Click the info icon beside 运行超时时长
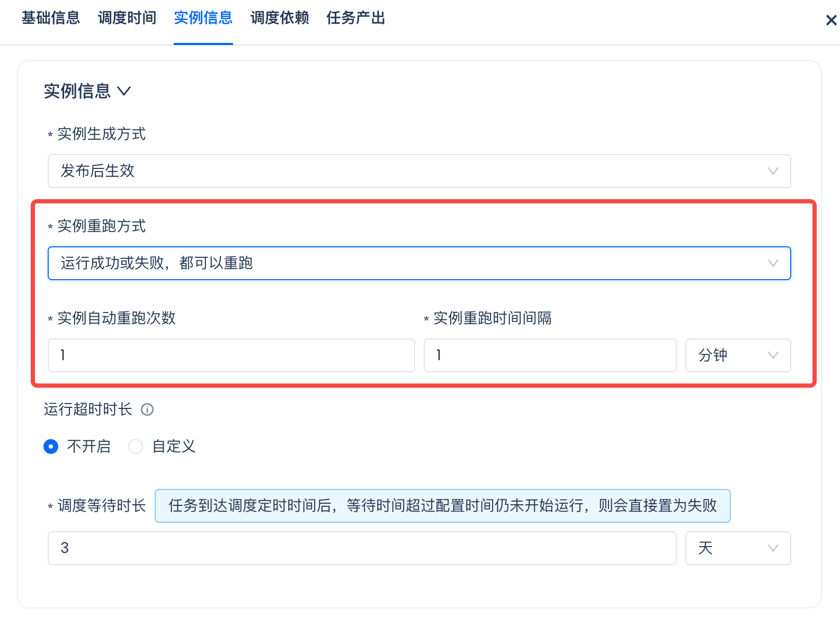The height and width of the screenshot is (625, 840). [147, 409]
